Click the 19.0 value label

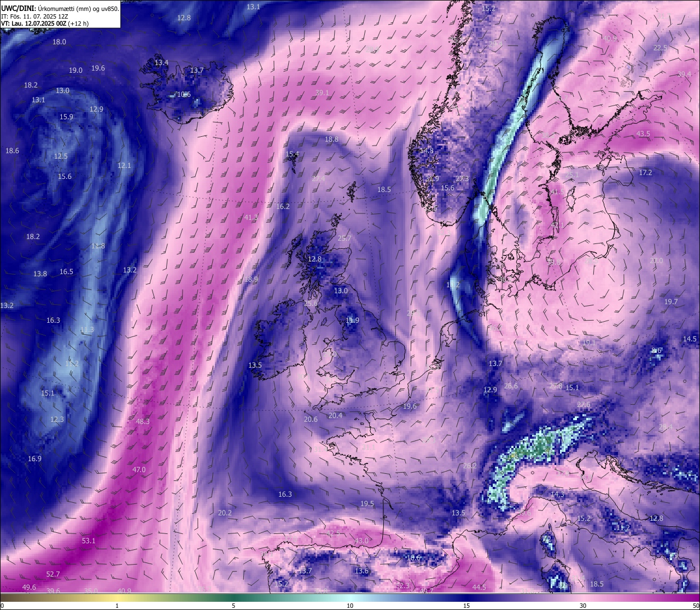tap(75, 70)
